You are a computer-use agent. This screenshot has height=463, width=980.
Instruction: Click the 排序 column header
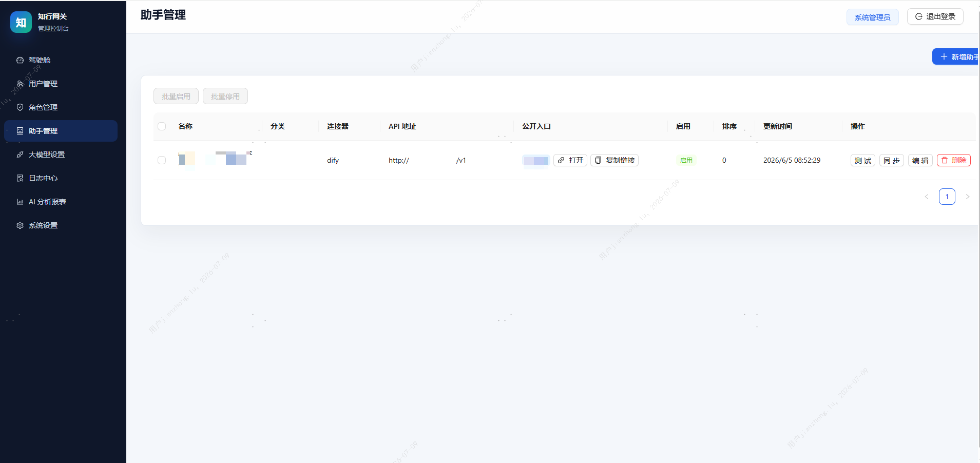729,126
